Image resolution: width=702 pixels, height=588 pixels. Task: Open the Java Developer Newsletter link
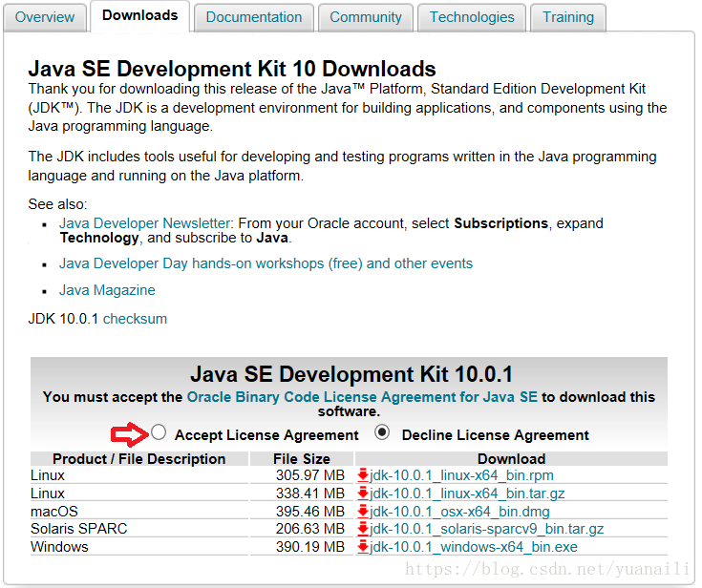[146, 222]
